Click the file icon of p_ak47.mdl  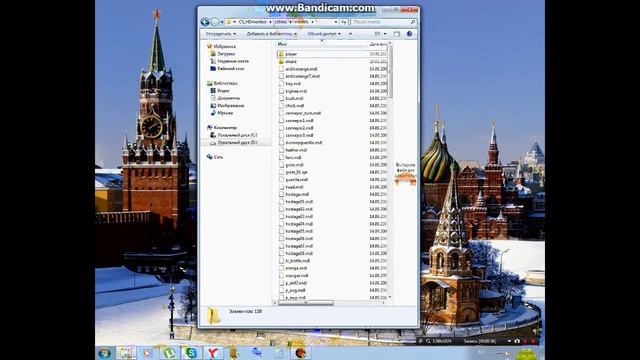(281, 283)
